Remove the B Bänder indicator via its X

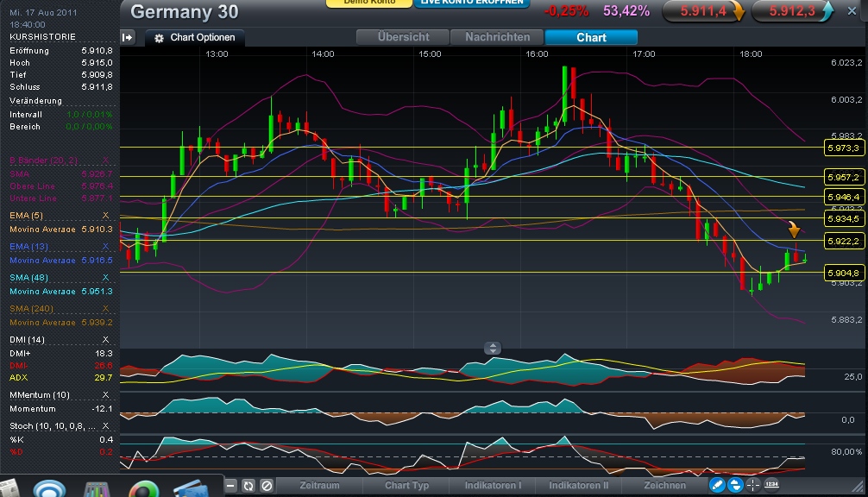coord(107,160)
